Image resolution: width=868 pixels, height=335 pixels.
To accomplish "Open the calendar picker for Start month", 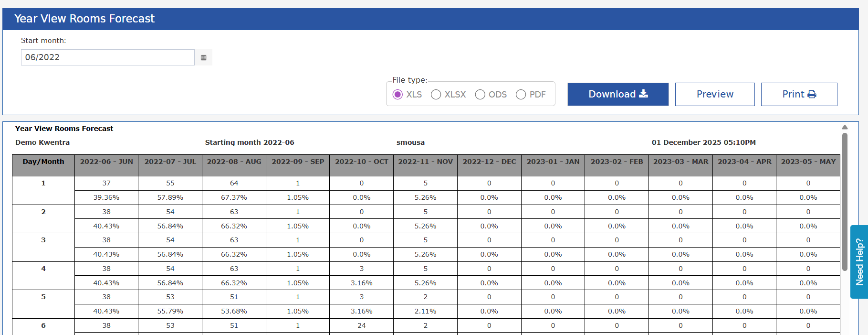I will (x=203, y=57).
